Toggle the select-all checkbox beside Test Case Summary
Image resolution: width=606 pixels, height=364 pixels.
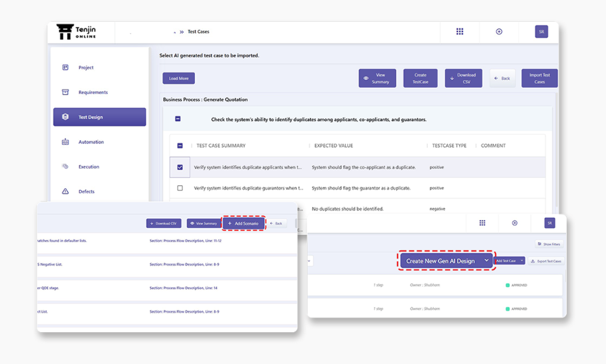click(180, 145)
